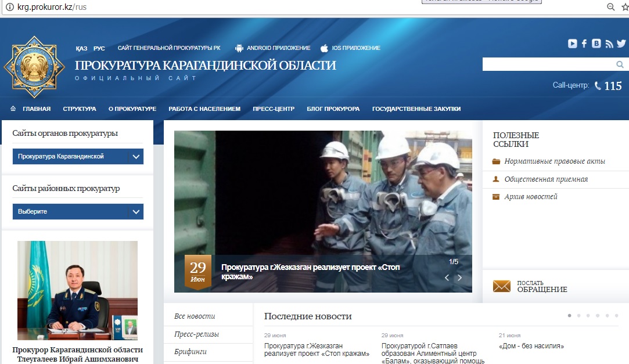Click the search magnifier icon

click(x=620, y=64)
